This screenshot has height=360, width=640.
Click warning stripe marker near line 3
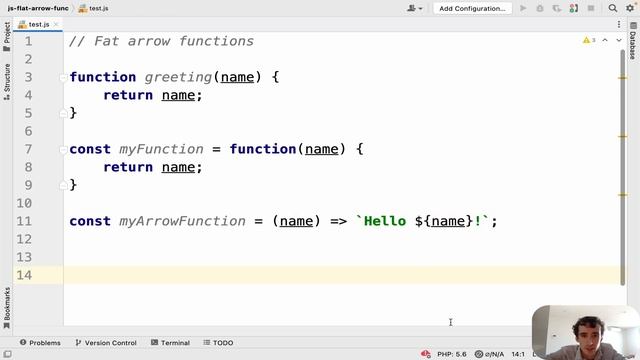(x=623, y=78)
